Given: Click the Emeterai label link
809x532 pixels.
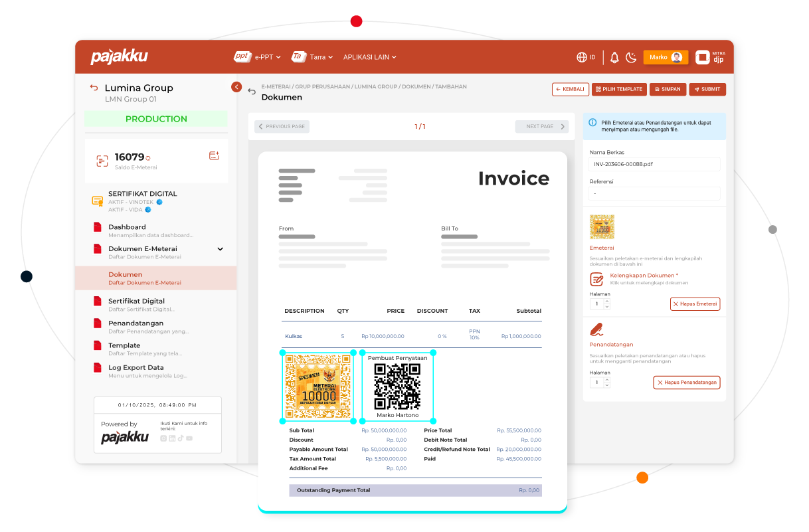Looking at the screenshot, I should click(602, 248).
